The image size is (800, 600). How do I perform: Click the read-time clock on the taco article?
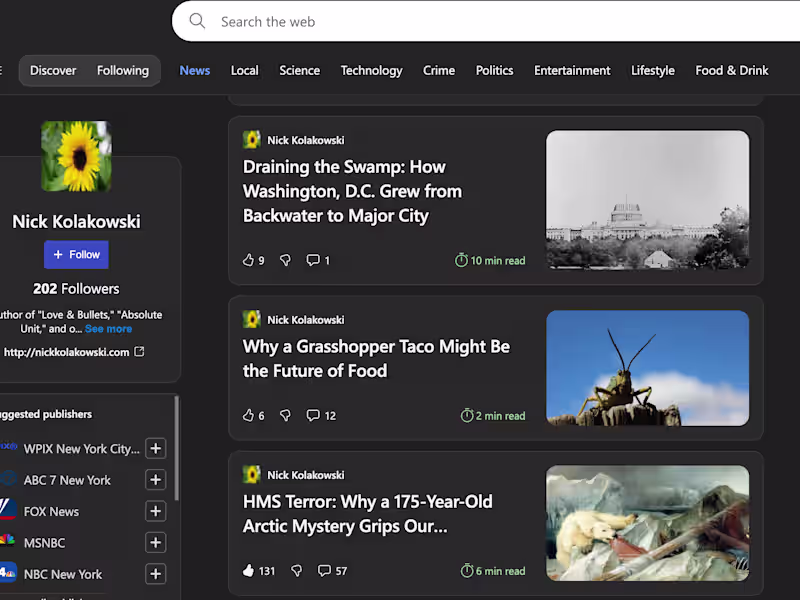coord(466,415)
